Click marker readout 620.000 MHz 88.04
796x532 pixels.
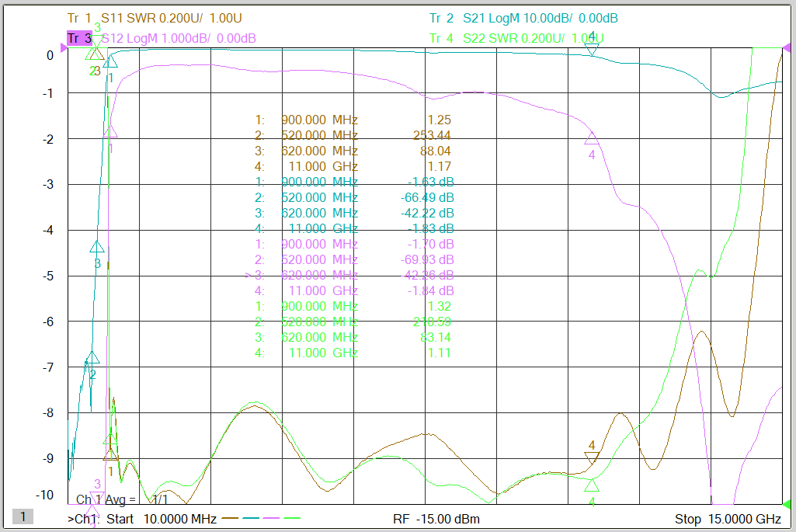pos(353,151)
